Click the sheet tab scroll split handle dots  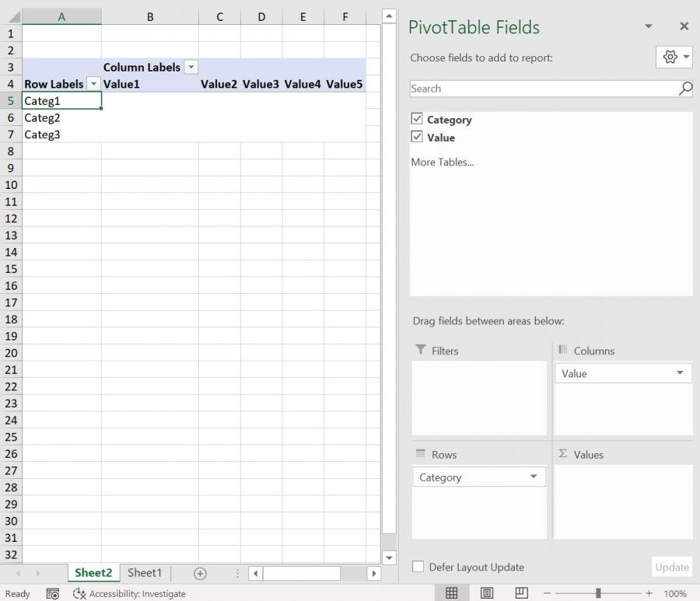coord(237,573)
